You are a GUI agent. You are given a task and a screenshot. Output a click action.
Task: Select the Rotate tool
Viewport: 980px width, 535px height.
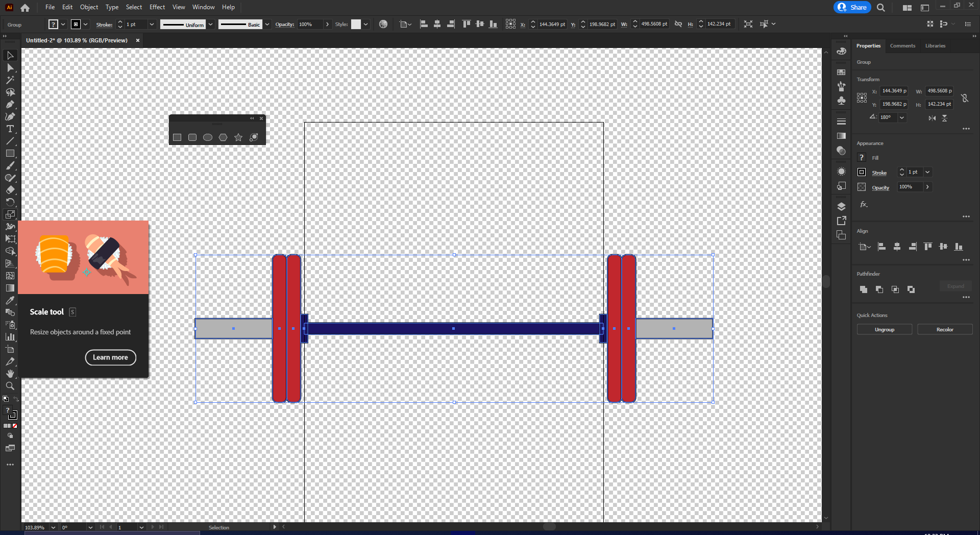(10, 202)
